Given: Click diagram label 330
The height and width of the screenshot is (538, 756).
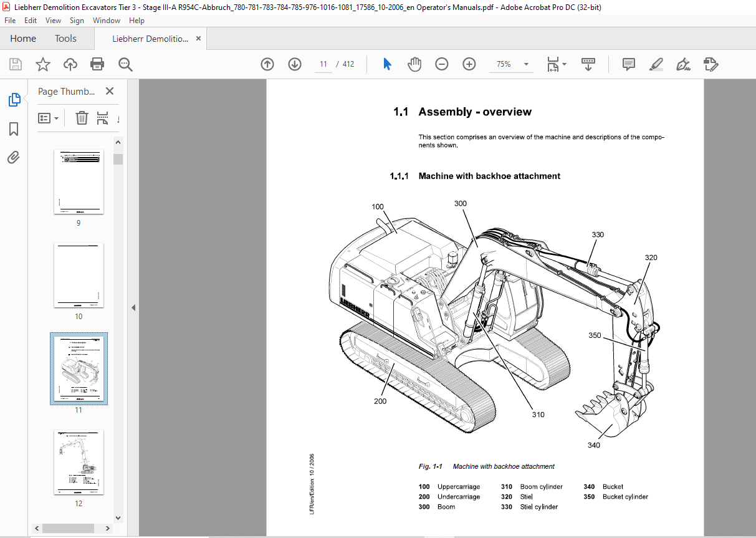Looking at the screenshot, I should click(598, 235).
